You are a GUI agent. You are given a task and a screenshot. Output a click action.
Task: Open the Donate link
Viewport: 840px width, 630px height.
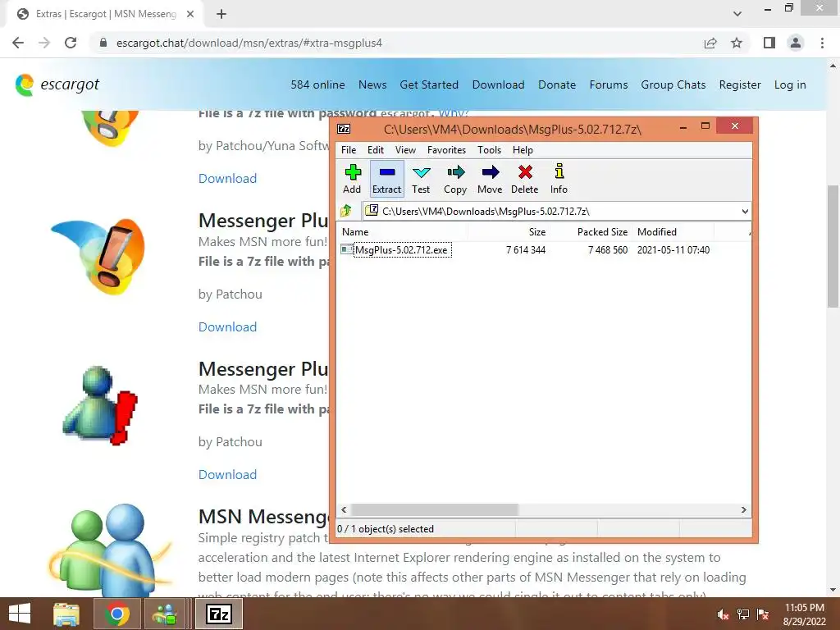coord(557,84)
